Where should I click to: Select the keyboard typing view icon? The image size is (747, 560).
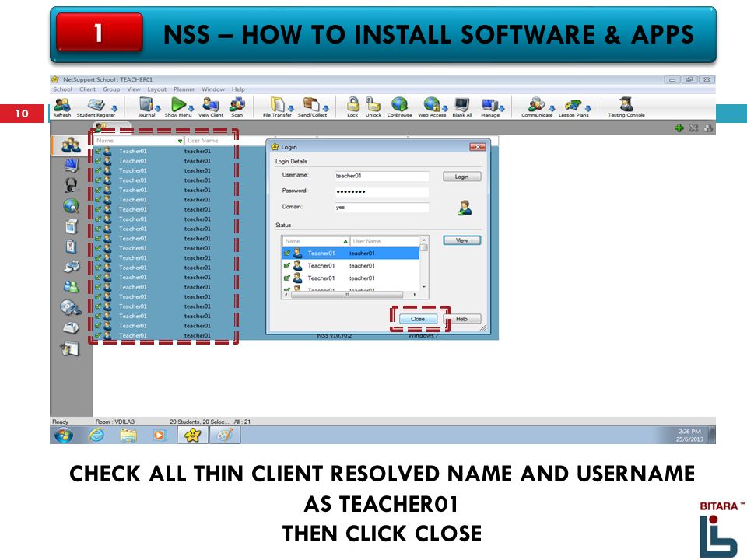coord(71,327)
